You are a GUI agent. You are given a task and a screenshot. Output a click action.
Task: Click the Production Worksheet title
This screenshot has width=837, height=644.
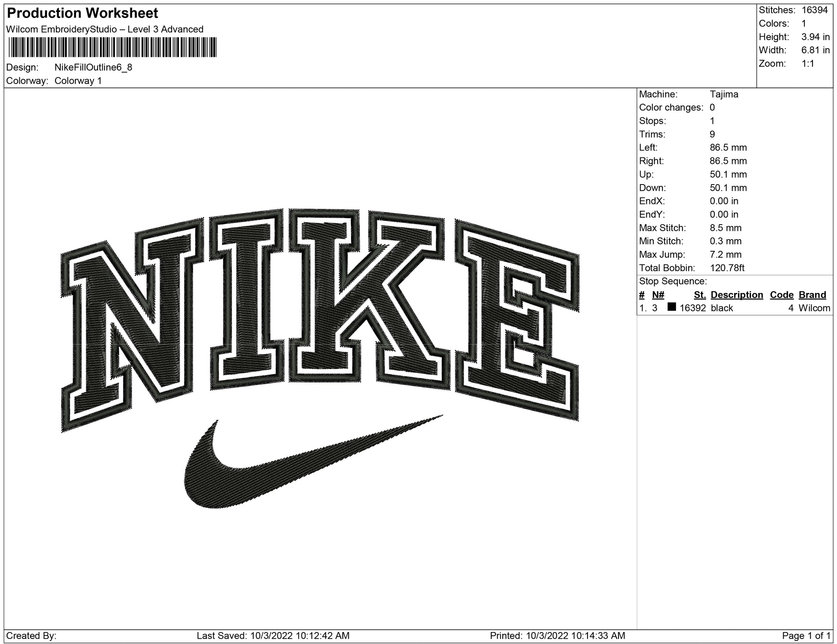[83, 13]
